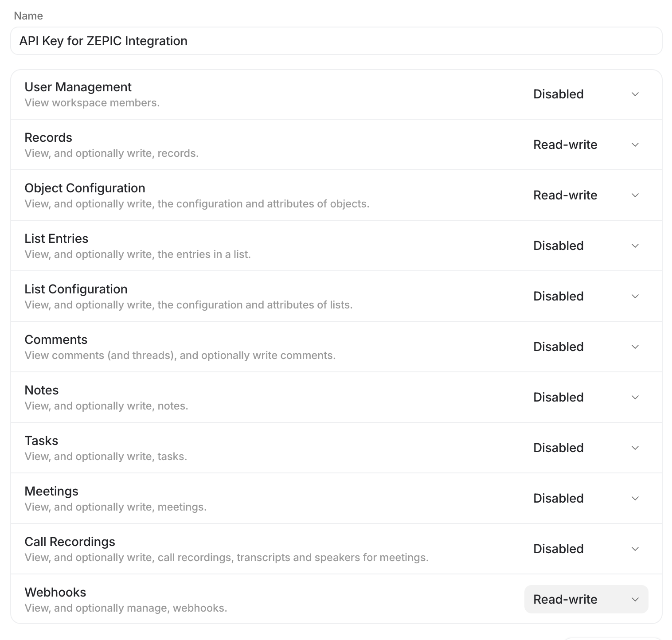
Task: Open the Notes permission dropdown
Action: point(586,397)
